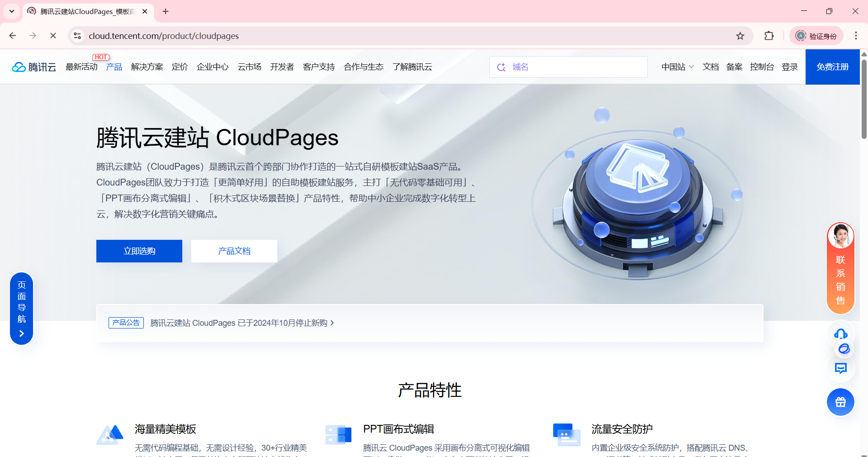
Task: Click the 登录 login link
Action: pyautogui.click(x=790, y=67)
